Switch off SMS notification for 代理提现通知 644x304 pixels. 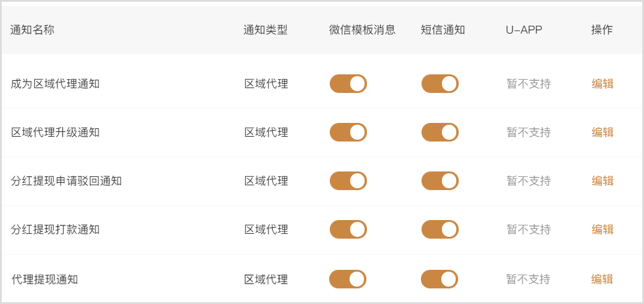(440, 279)
